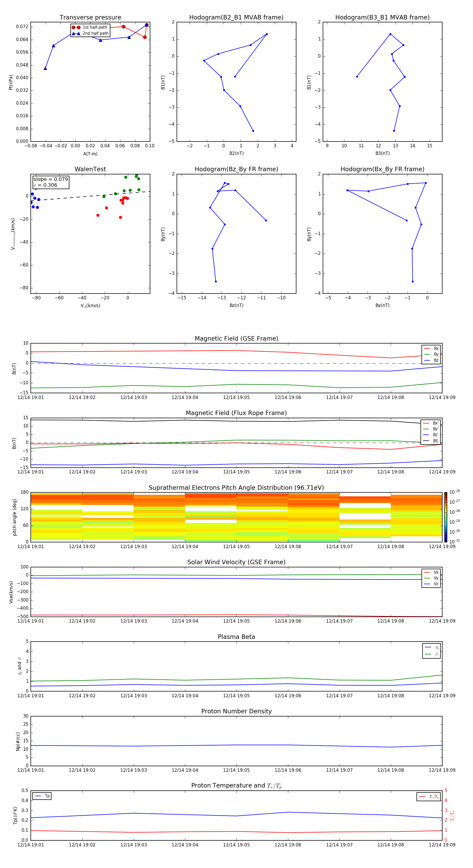Click the '0.072' tick on Transverse pressure axis
The width and height of the screenshot is (473, 868).
(22, 27)
